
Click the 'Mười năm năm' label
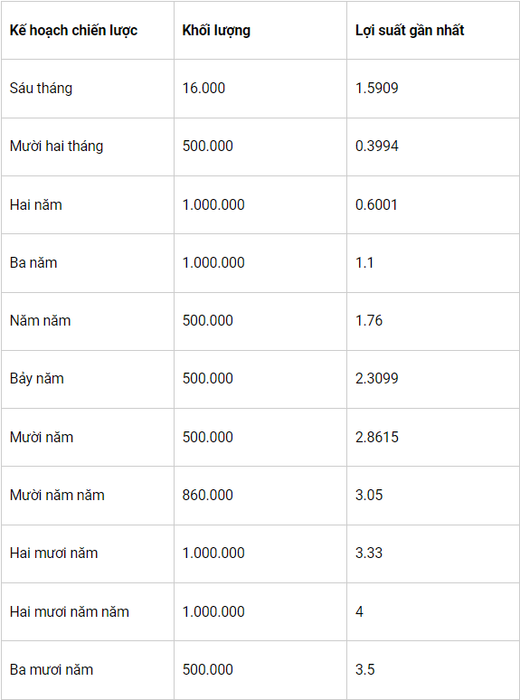point(57,495)
